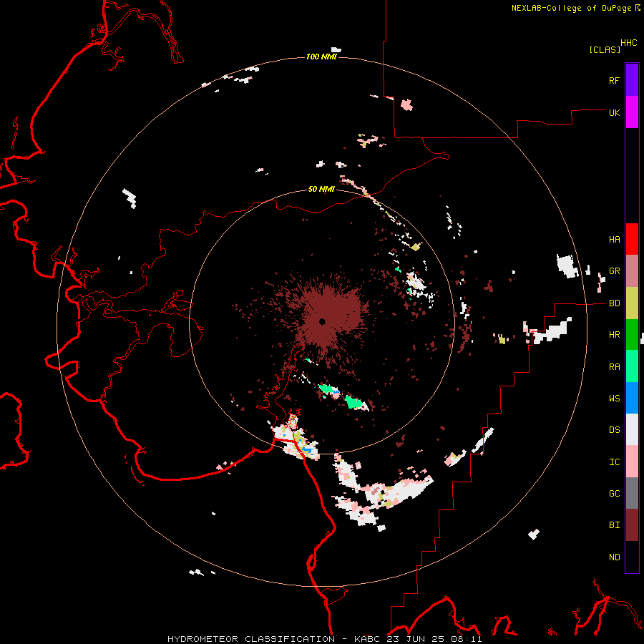Click the HHC product title
The width and height of the screenshot is (644, 644).
click(628, 43)
